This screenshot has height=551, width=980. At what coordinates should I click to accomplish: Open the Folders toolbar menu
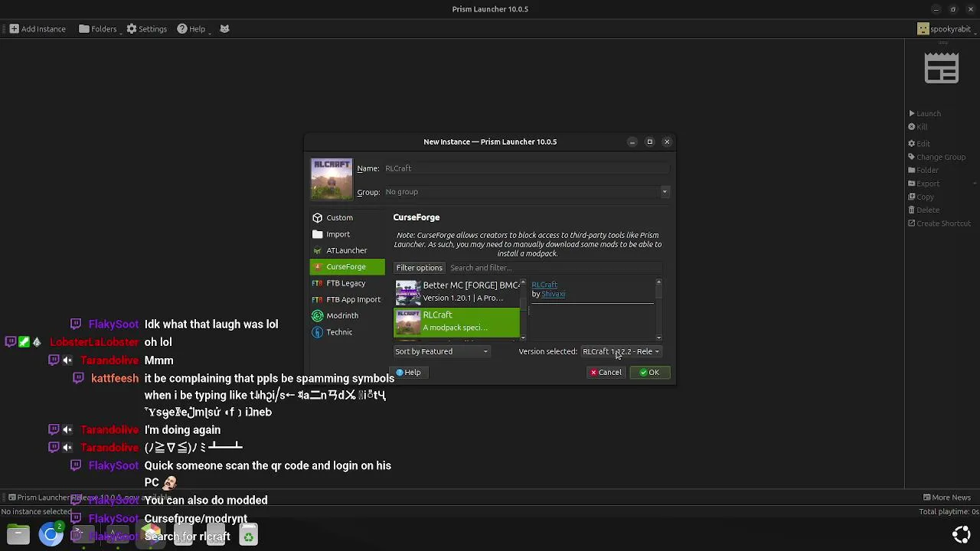point(98,29)
